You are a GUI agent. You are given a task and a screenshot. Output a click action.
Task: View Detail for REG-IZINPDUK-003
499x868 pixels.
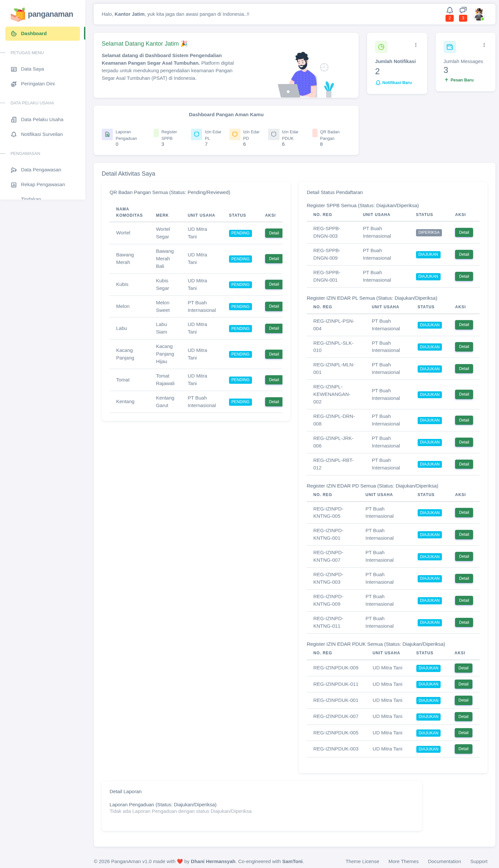click(x=463, y=749)
